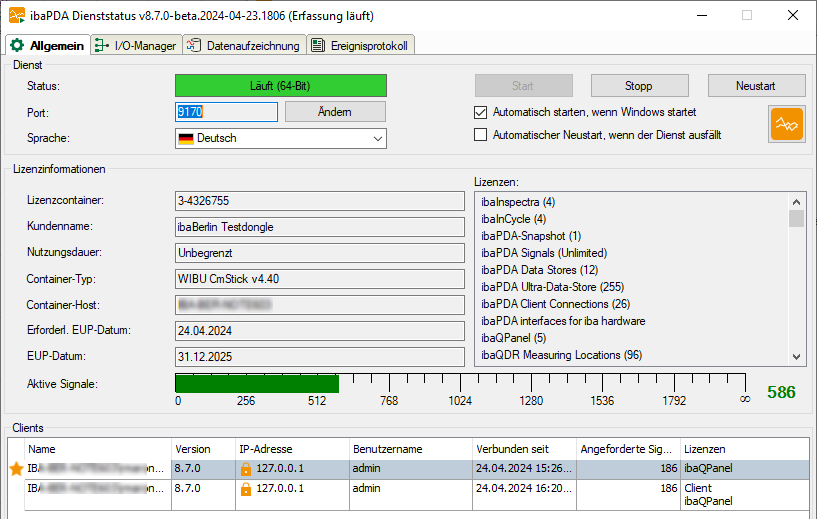Click the Lizenzen column header in Clients
Screen dimensions: 817x519
[745, 449]
